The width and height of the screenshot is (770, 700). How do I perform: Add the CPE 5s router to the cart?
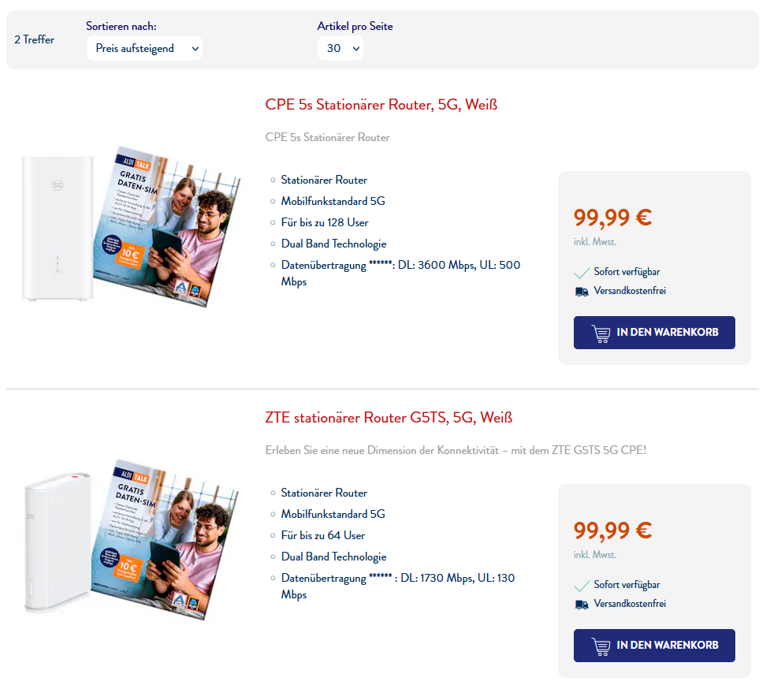654,332
